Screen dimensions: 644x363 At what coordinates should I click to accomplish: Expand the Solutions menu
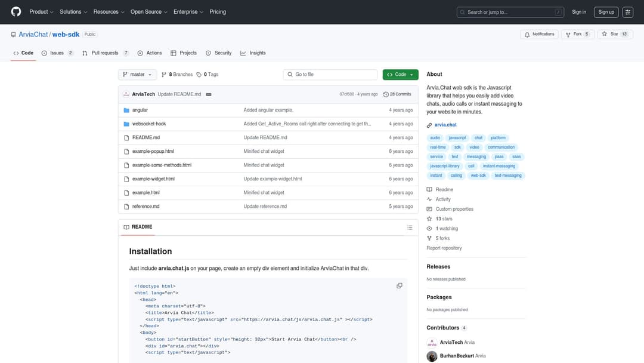pos(73,12)
